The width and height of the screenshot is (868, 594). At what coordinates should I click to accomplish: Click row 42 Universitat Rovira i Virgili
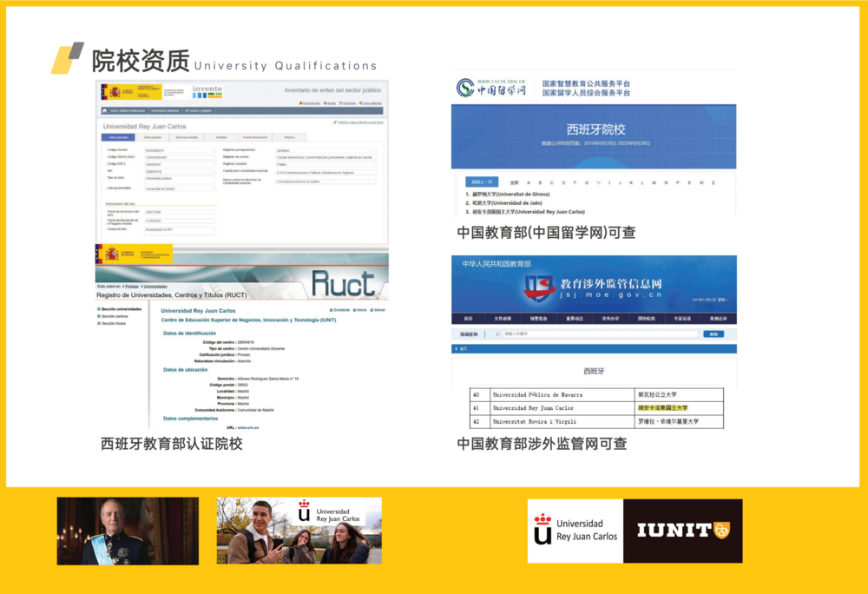click(596, 421)
